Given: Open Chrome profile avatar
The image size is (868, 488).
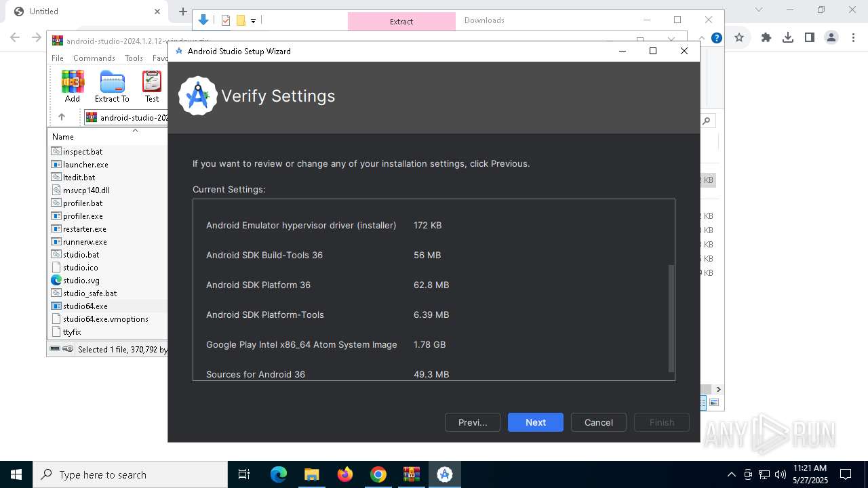Looking at the screenshot, I should 831,38.
